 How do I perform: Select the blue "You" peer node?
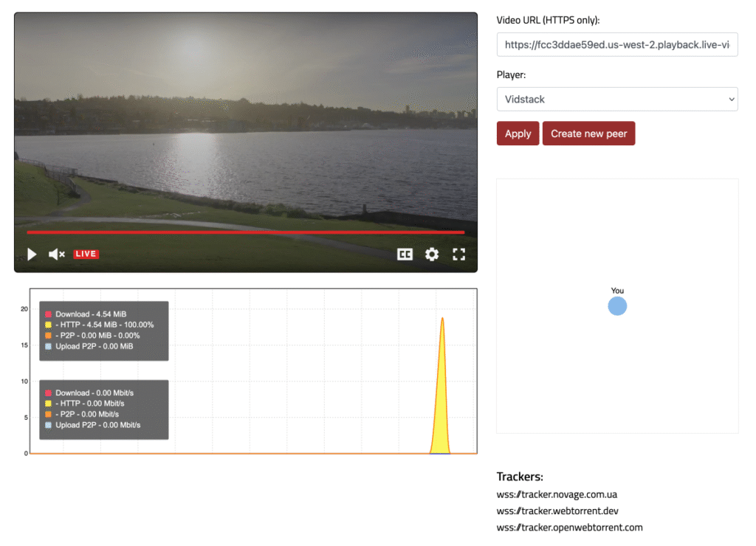point(617,306)
